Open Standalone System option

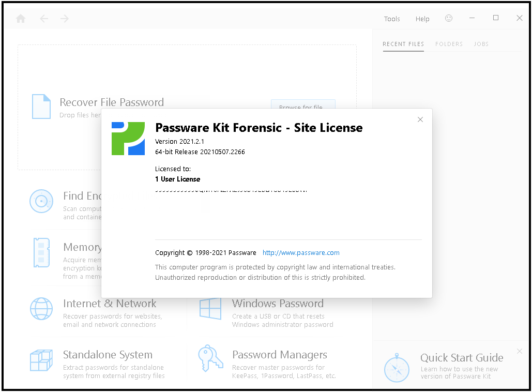pyautogui.click(x=108, y=355)
